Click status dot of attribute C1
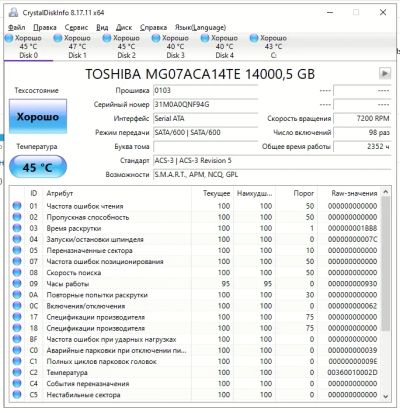 coord(17,361)
